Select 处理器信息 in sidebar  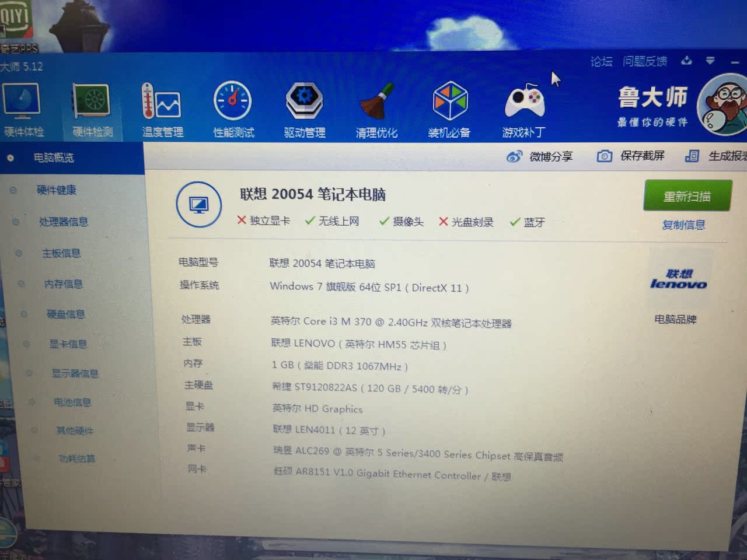64,222
